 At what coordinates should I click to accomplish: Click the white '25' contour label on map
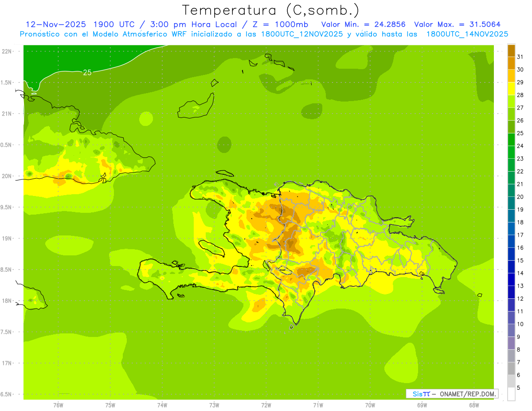click(x=87, y=72)
